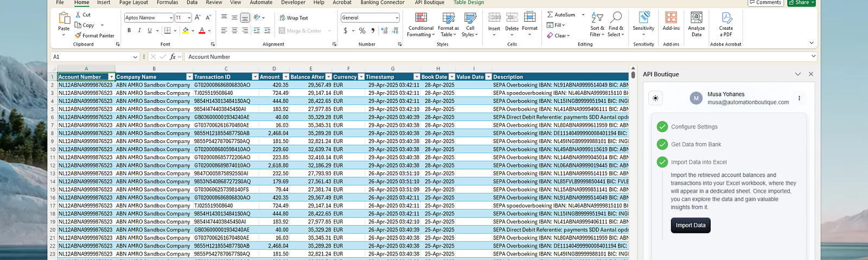Apply the red Font Color swatch
Viewport: 868px width, 260px height.
click(202, 31)
